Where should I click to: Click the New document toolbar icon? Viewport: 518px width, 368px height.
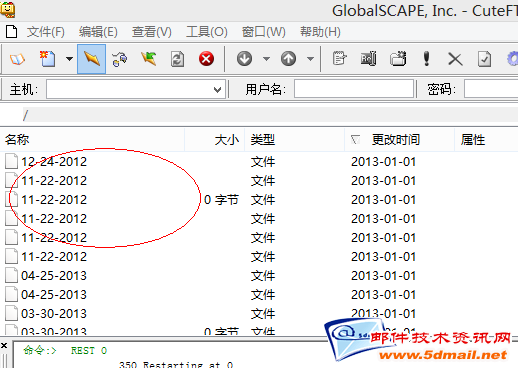pyautogui.click(x=48, y=59)
